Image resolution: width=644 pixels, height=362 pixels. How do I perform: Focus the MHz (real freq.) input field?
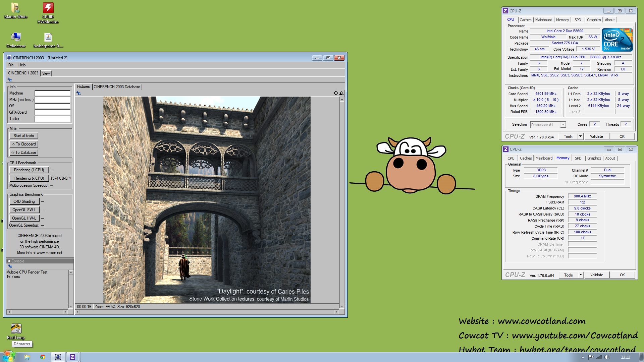tap(53, 100)
